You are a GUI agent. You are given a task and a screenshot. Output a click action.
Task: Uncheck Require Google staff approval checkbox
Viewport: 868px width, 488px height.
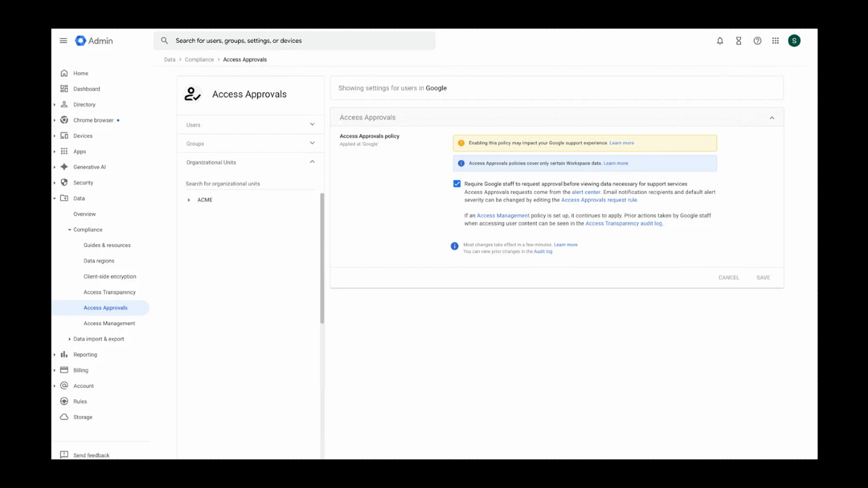click(x=457, y=184)
